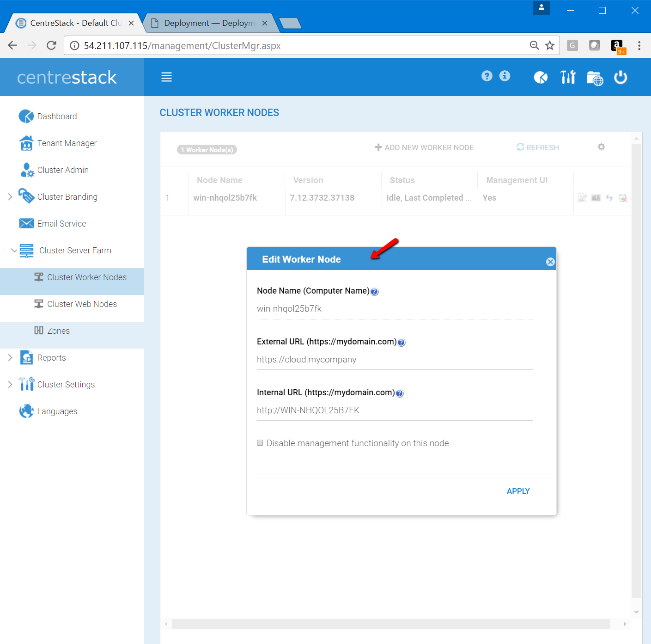Click the question mark help icon in header

(x=487, y=76)
